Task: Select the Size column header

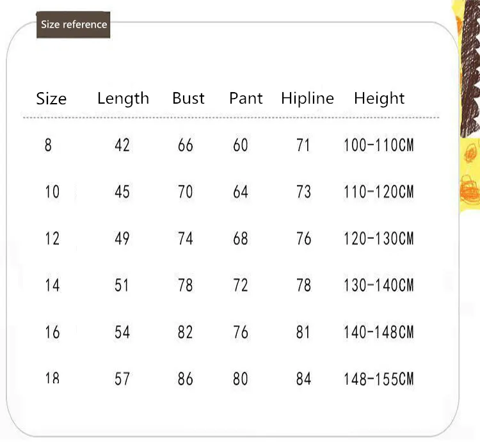Action: (51, 99)
